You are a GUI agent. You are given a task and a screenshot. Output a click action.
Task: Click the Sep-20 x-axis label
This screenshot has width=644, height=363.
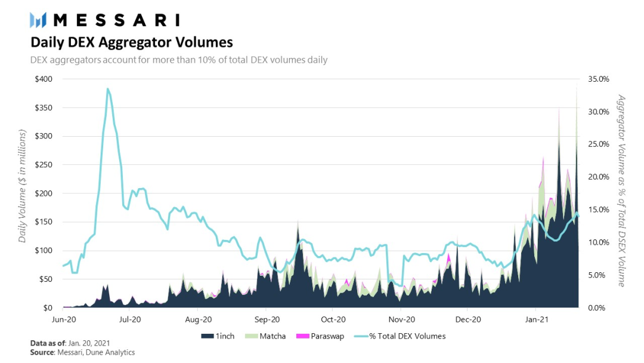click(267, 319)
